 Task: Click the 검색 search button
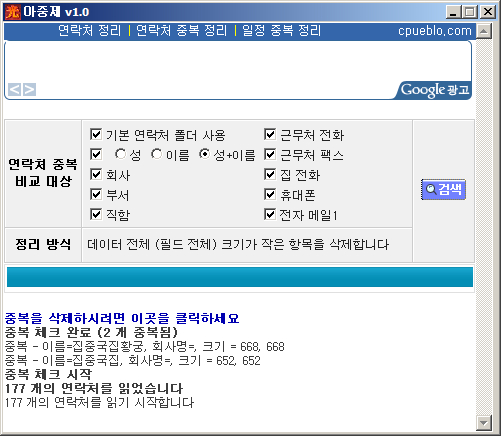coord(443,190)
